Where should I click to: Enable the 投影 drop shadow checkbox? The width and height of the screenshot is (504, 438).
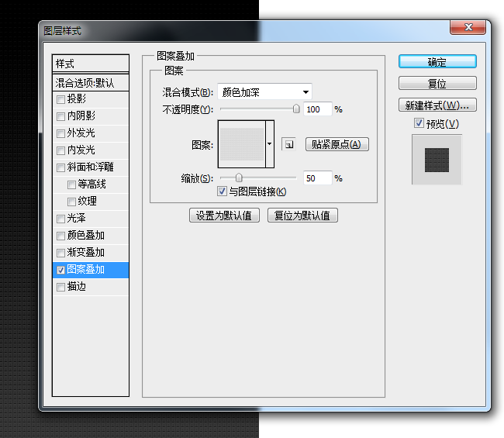(61, 98)
